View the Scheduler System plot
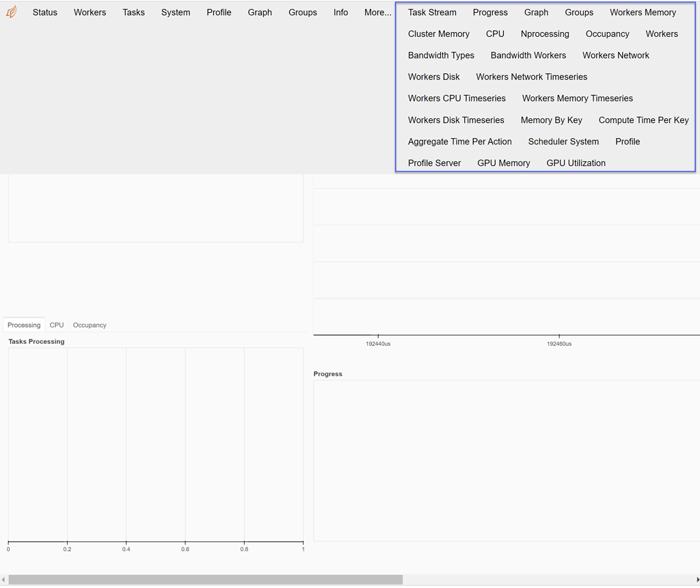The width and height of the screenshot is (700, 588). 563,142
